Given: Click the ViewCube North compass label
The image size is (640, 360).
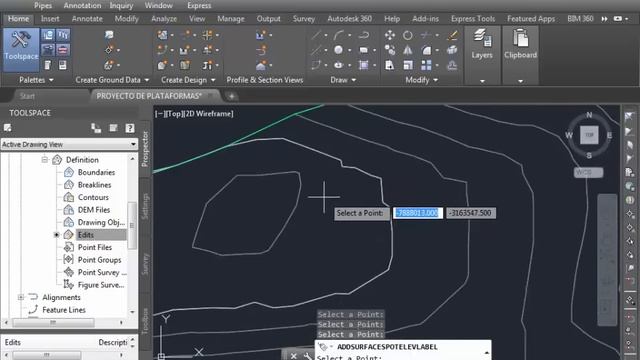Looking at the screenshot, I should coord(589,115).
